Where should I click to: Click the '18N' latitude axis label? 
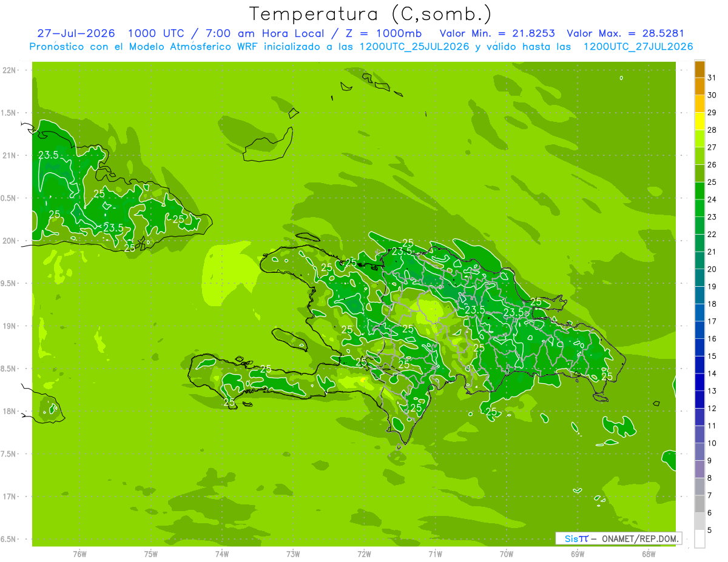(x=10, y=411)
